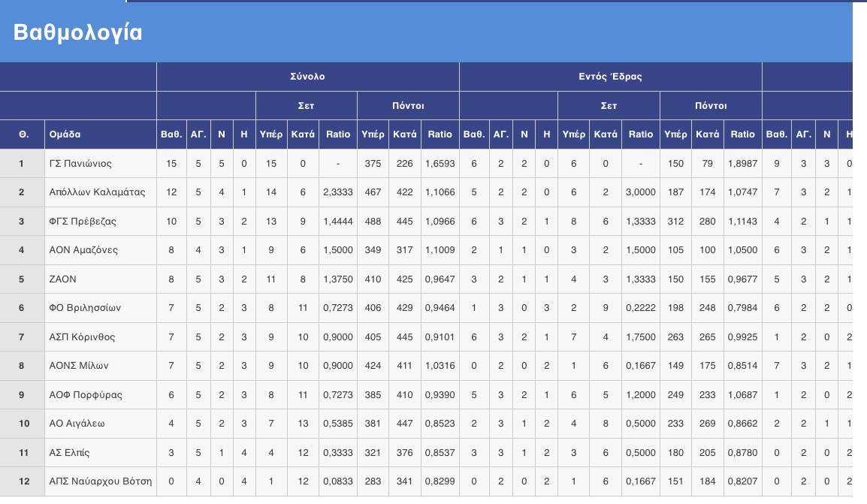The height and width of the screenshot is (504, 867).
Task: Click the 467 points value for Απόλλων Καλαμάτας
Action: click(373, 192)
